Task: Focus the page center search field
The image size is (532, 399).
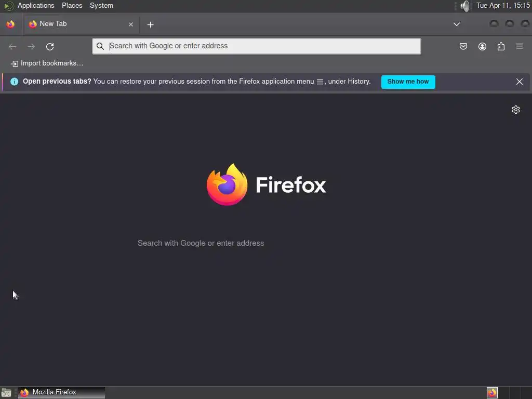Action: (x=266, y=243)
